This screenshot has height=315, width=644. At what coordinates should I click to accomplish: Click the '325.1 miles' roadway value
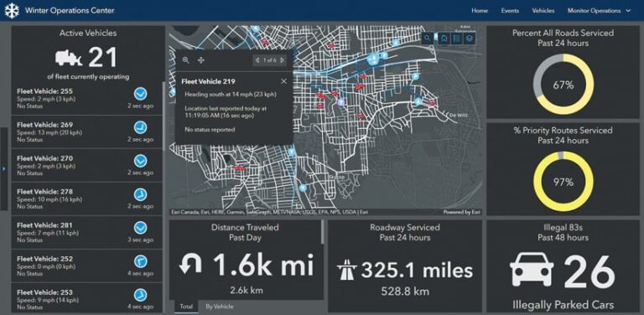(417, 271)
